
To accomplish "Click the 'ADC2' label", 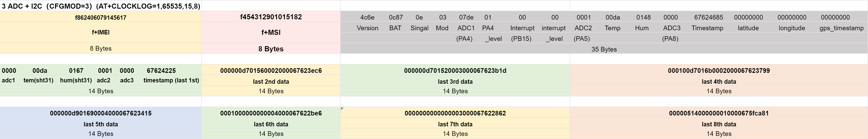I will coord(583,28).
